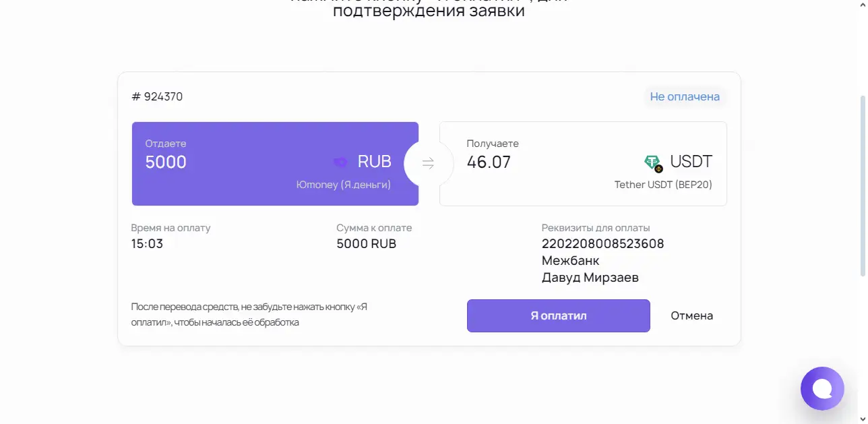Open the chat support bubble

pyautogui.click(x=822, y=388)
